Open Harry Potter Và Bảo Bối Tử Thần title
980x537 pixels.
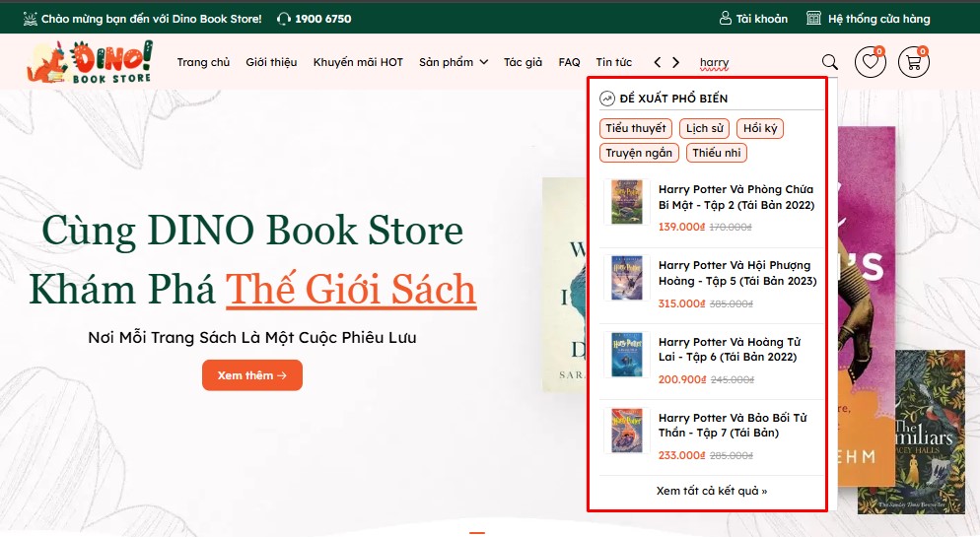click(x=733, y=426)
